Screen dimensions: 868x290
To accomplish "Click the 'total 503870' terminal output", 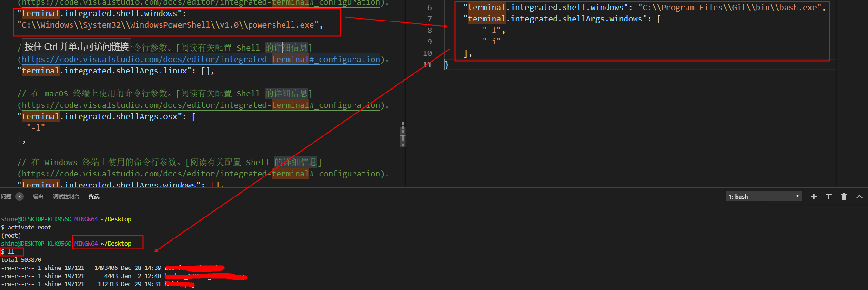I will point(21,260).
